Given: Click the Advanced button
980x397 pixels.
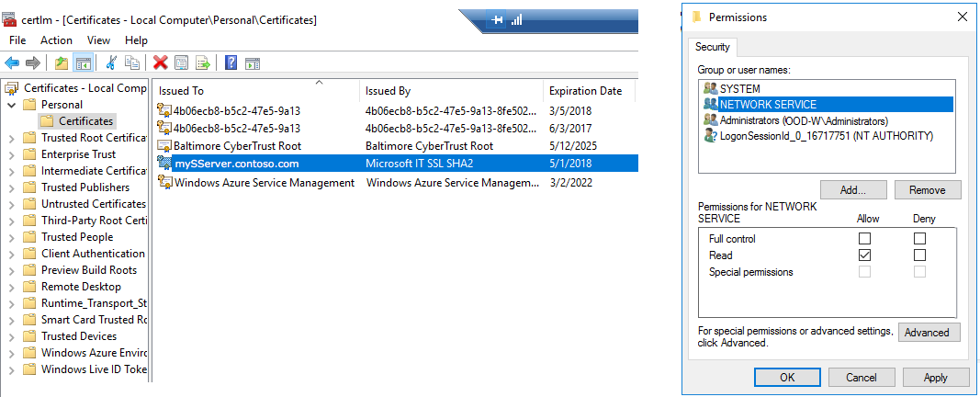Looking at the screenshot, I should [x=929, y=332].
